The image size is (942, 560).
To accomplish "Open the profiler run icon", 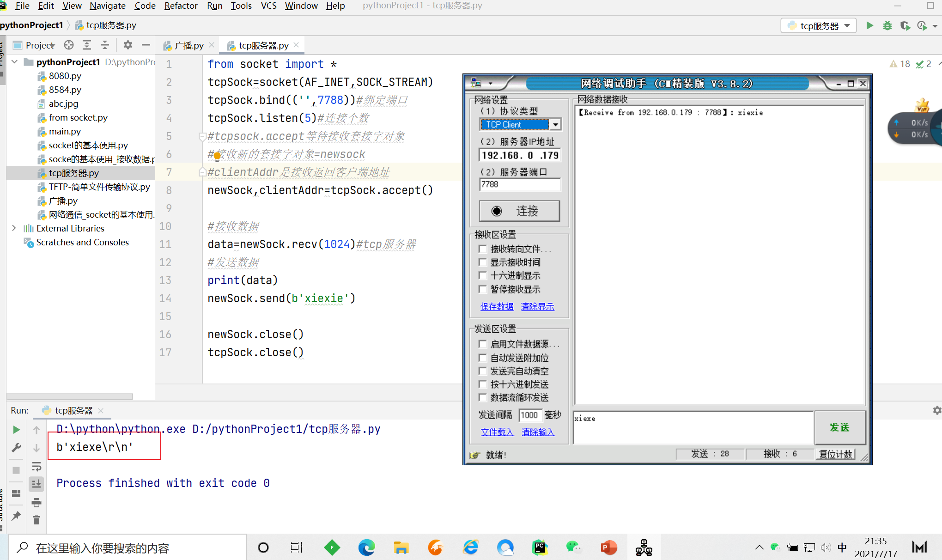I will click(922, 26).
